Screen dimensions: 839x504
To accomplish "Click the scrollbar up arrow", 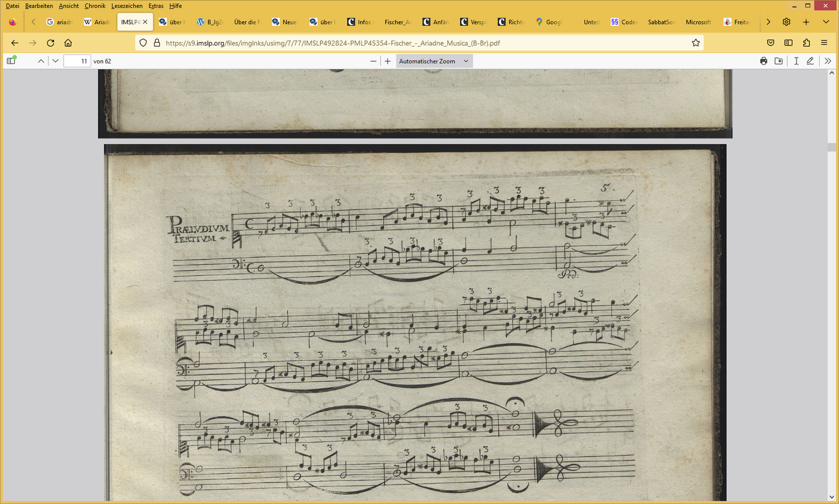I will coord(832,73).
